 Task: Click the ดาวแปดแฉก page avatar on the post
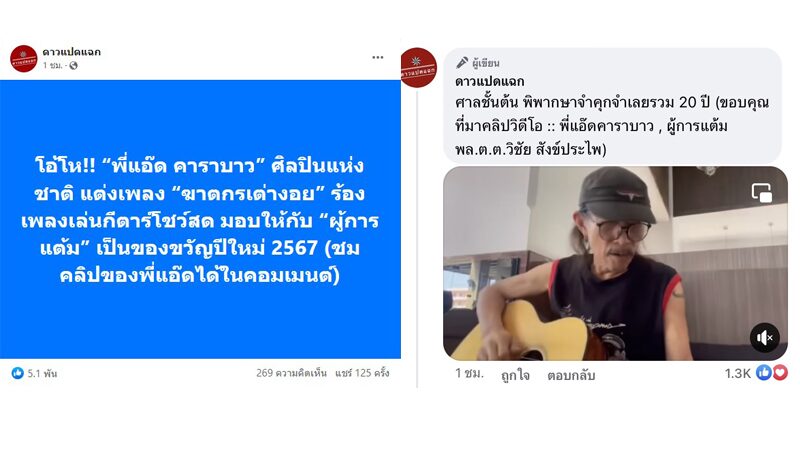click(23, 59)
